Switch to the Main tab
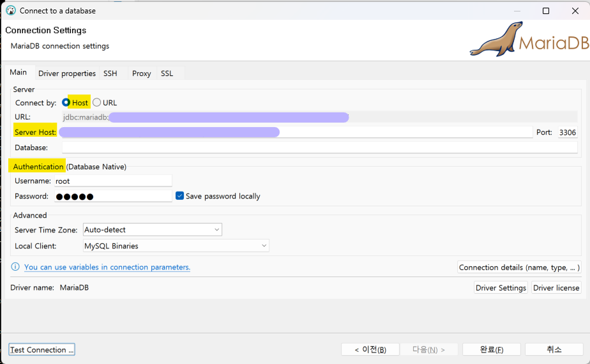The width and height of the screenshot is (590, 364). pos(18,72)
